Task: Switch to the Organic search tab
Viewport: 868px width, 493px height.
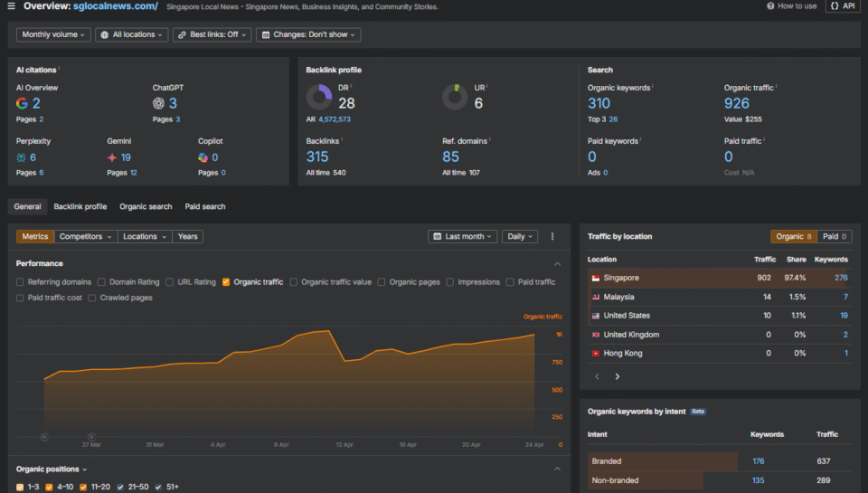Action: (x=146, y=206)
